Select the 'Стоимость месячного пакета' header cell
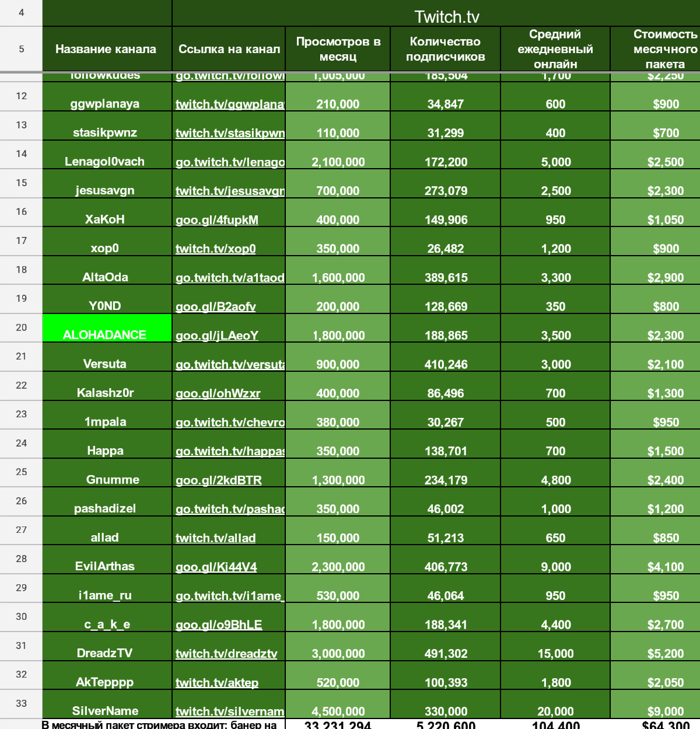 656,49
